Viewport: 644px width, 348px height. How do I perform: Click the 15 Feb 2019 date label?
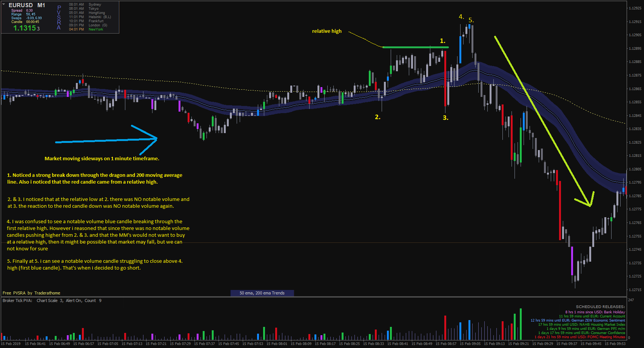(11, 344)
